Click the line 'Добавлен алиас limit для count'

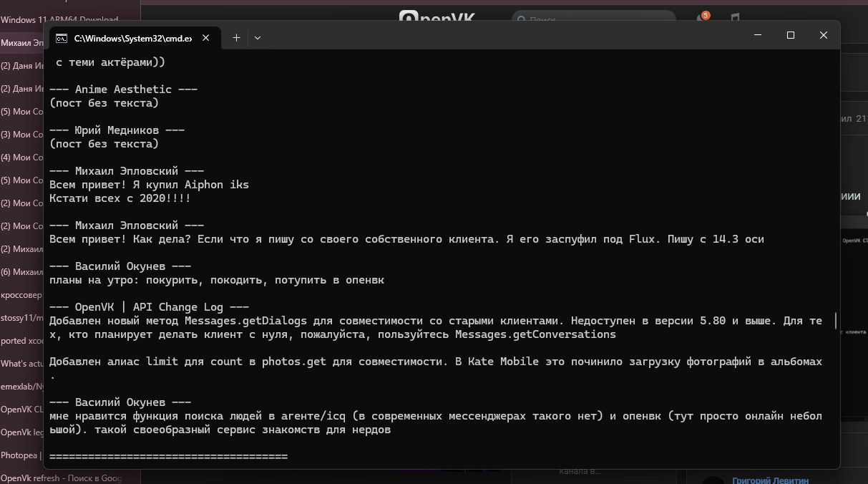[436, 362]
